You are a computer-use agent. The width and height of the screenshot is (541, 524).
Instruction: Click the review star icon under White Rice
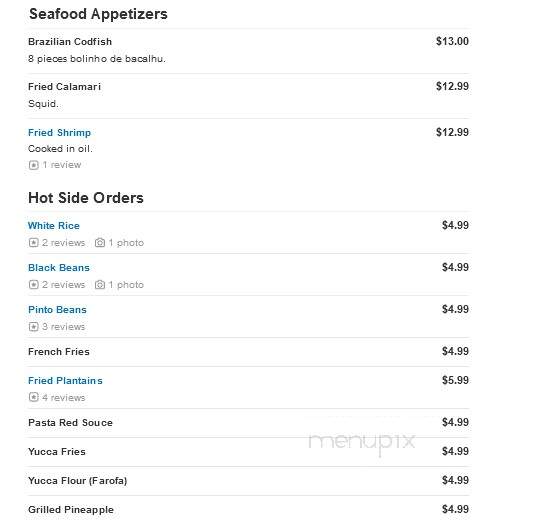pos(33,243)
